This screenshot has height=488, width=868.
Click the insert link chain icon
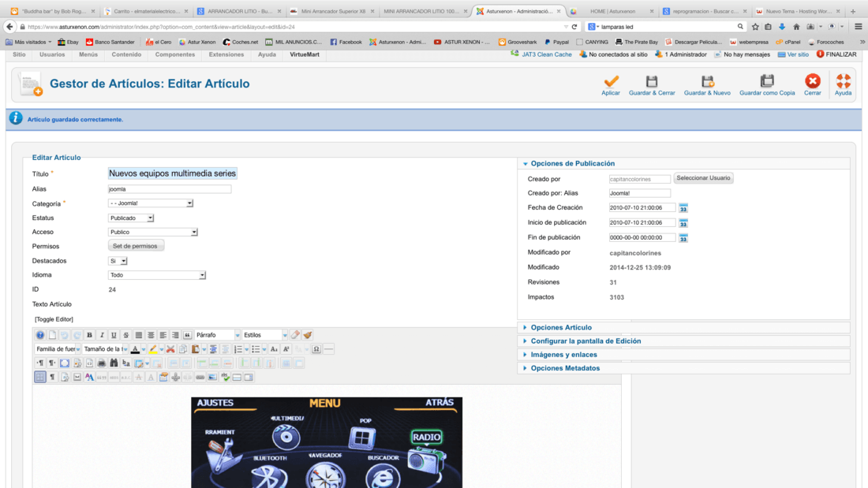pos(200,378)
